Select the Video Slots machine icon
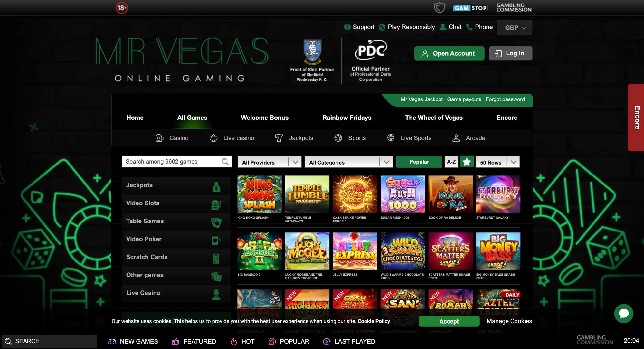 tap(216, 204)
